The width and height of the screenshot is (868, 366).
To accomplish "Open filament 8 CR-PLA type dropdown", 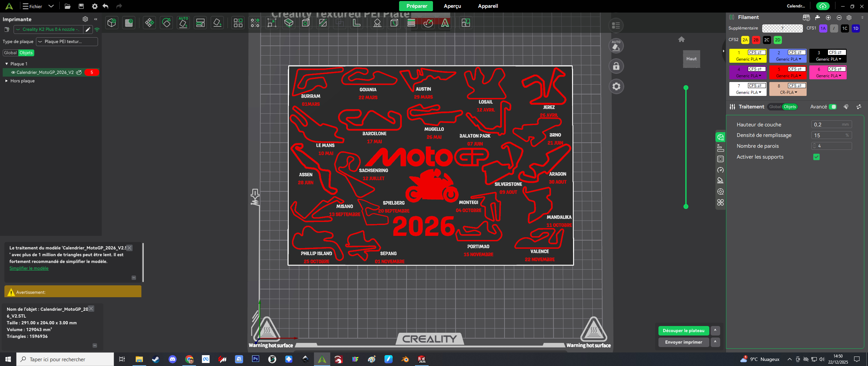I will 788,92.
